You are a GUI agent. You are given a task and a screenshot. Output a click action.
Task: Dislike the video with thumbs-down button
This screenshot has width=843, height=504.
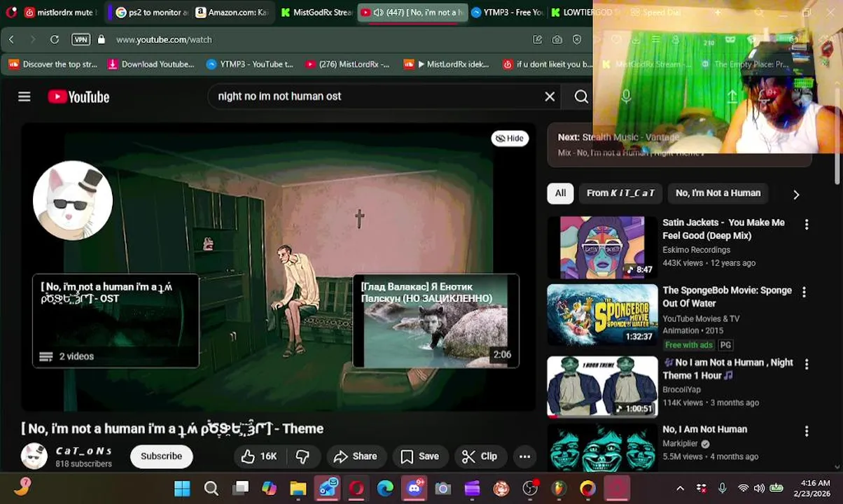click(302, 456)
